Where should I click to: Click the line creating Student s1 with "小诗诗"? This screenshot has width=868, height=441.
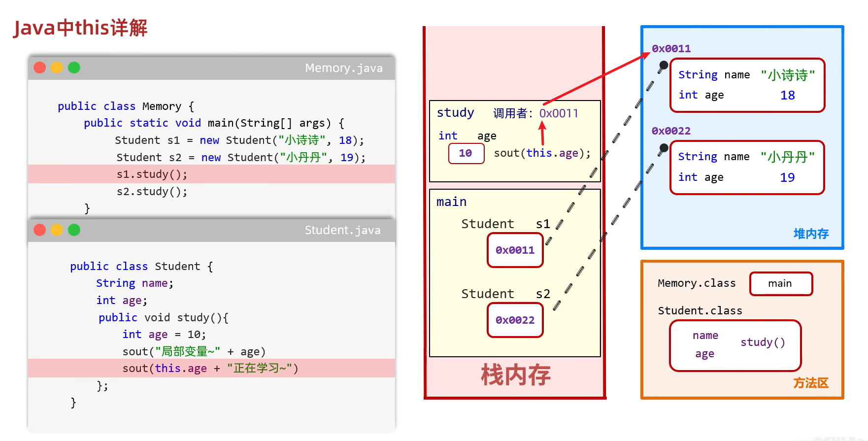(x=239, y=140)
